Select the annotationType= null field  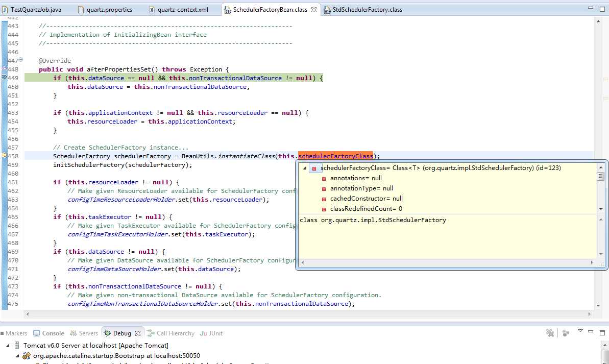[x=361, y=188]
